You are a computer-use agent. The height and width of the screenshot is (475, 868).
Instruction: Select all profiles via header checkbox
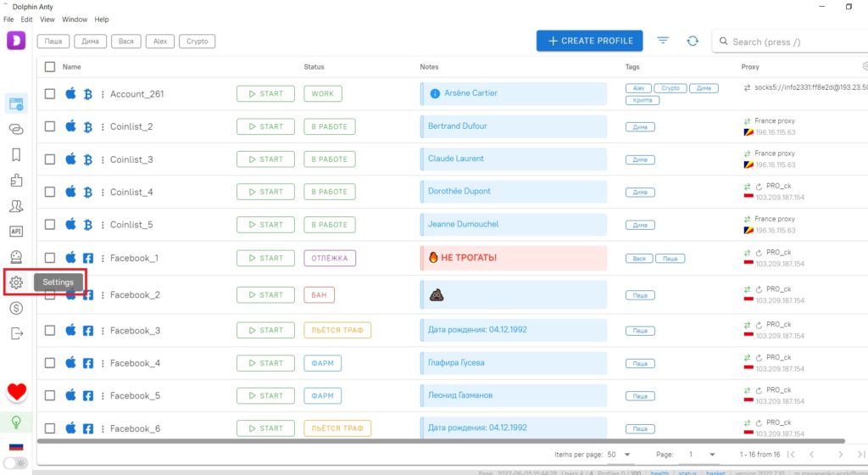[50, 67]
